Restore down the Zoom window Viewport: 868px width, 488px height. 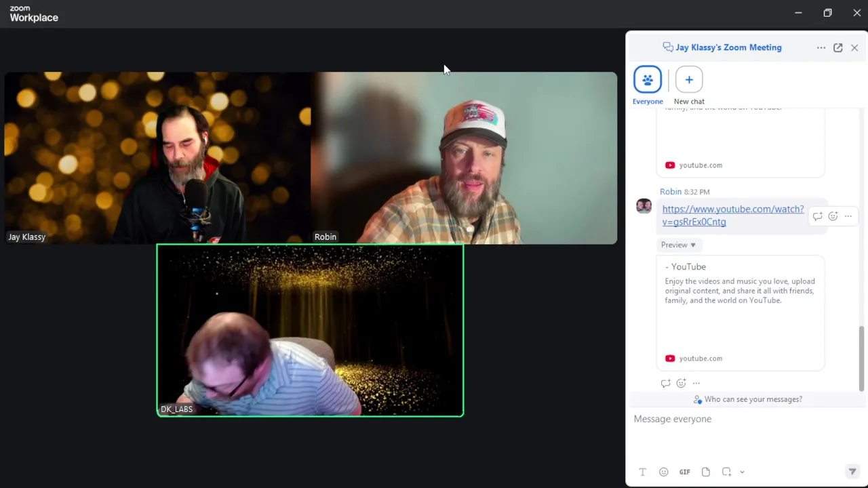click(x=827, y=13)
